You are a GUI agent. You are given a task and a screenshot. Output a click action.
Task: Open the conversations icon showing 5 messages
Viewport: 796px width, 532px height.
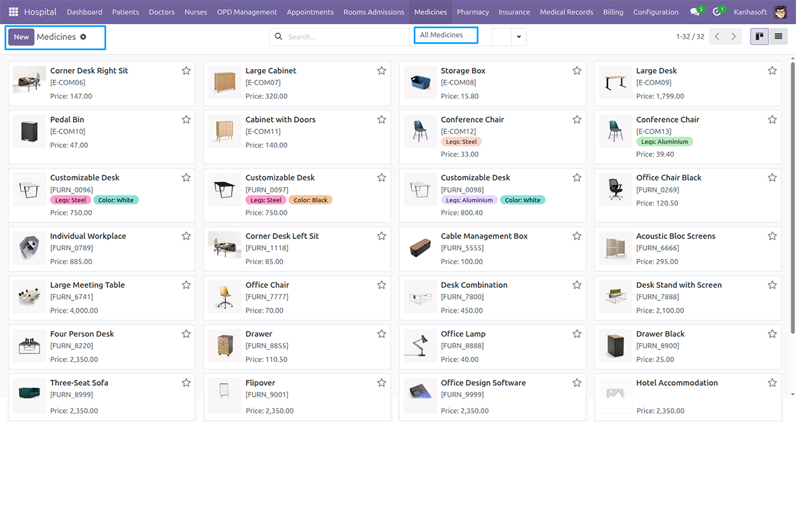(x=695, y=11)
